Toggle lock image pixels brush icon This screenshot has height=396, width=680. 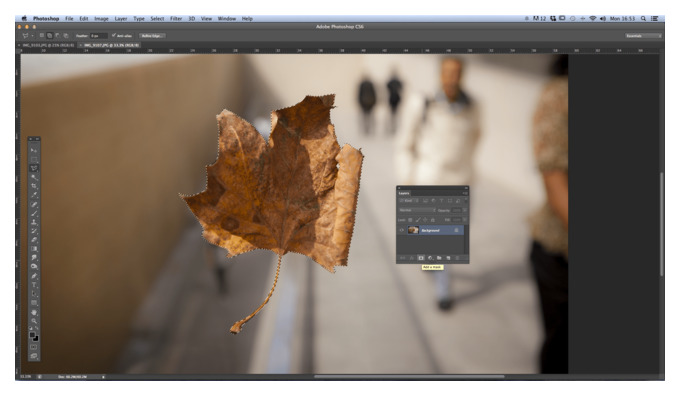pyautogui.click(x=418, y=220)
